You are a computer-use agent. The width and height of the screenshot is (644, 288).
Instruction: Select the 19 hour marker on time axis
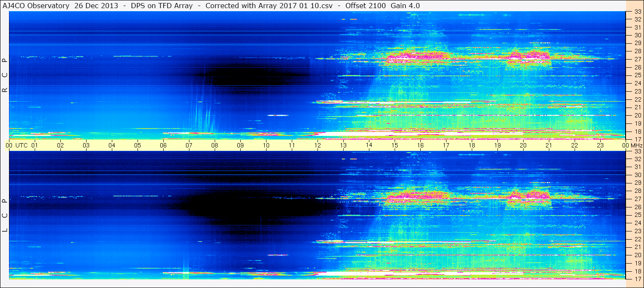497,145
